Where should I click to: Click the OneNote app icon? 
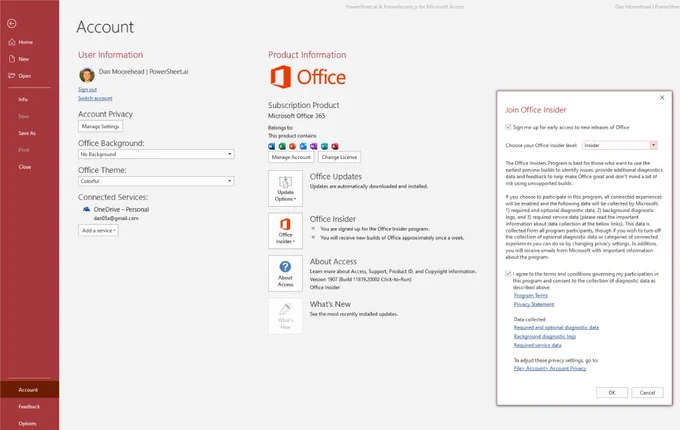(314, 147)
